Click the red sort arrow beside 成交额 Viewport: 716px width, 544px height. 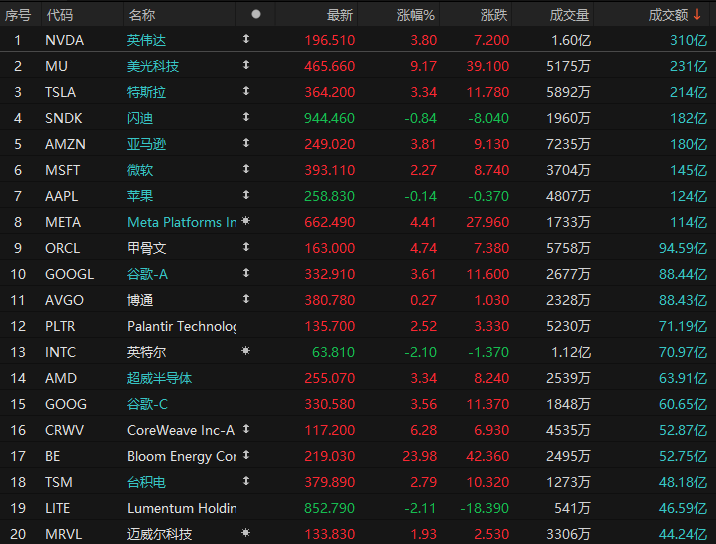click(x=697, y=15)
